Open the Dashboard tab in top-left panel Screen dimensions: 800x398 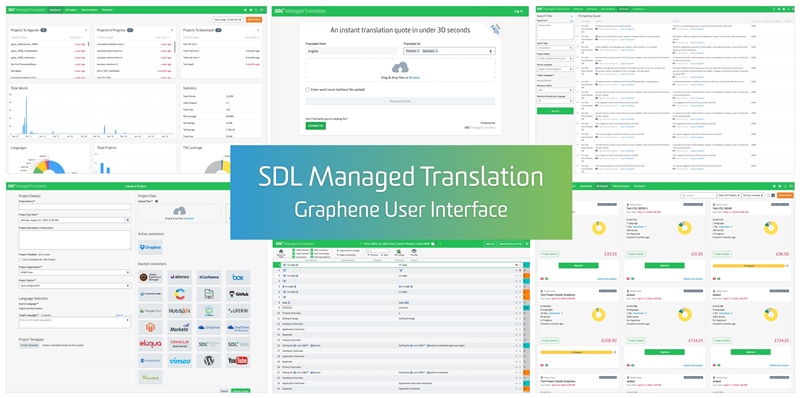tap(55, 10)
